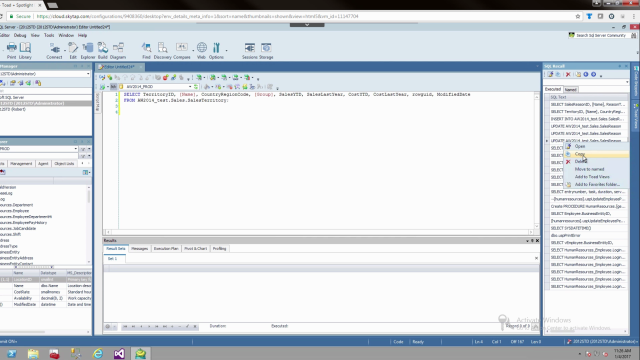Select Executed tab in SQL Recall
This screenshot has height=360, width=640.
coord(553,89)
